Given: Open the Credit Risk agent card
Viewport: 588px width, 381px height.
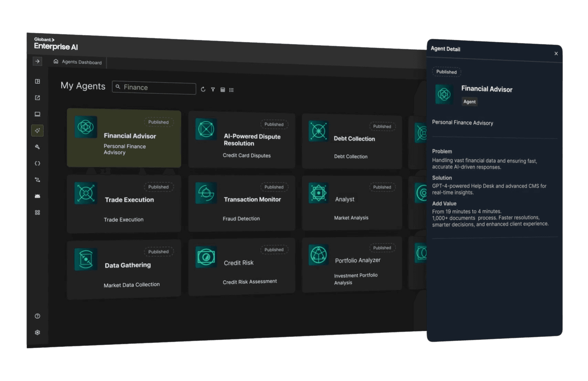Looking at the screenshot, I should (x=242, y=266).
